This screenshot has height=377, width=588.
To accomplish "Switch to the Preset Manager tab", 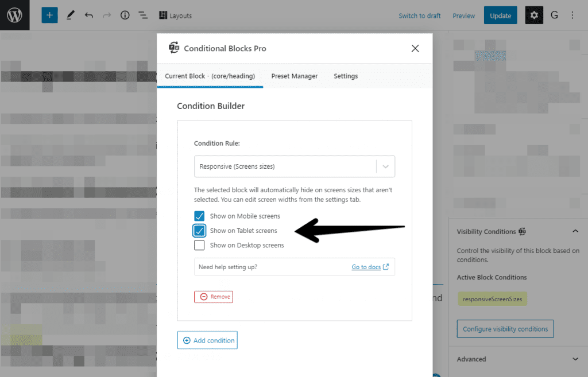I will coord(295,76).
